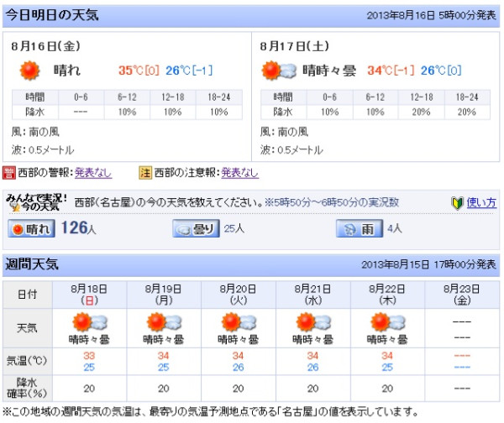The image size is (504, 423).
Task: Click the 8月21日(水) column header
Action: click(313, 295)
